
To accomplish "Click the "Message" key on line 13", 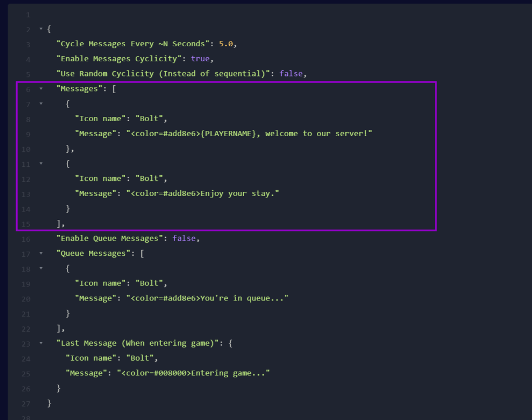I will [96, 193].
